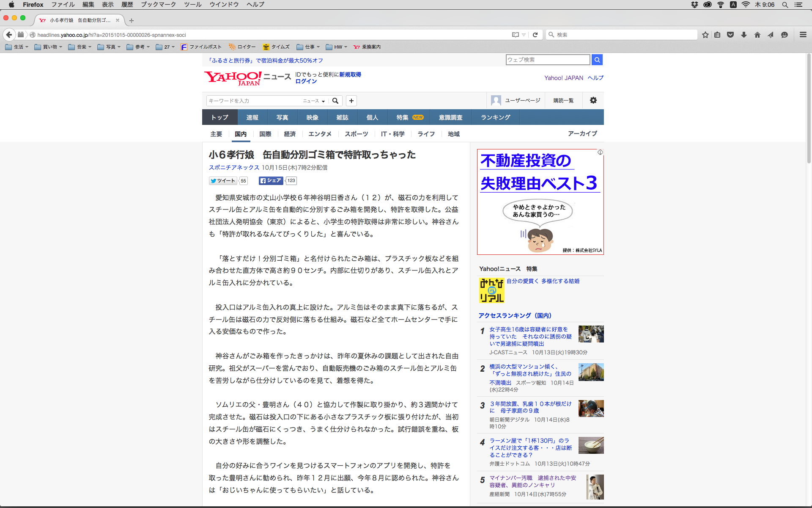The height and width of the screenshot is (508, 812).
Task: Toggle the reader view icon in address bar
Action: [516, 35]
